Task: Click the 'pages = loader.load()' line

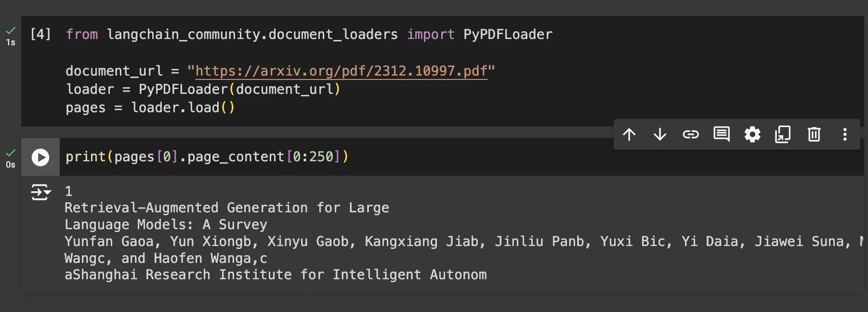Action: pyautogui.click(x=150, y=108)
